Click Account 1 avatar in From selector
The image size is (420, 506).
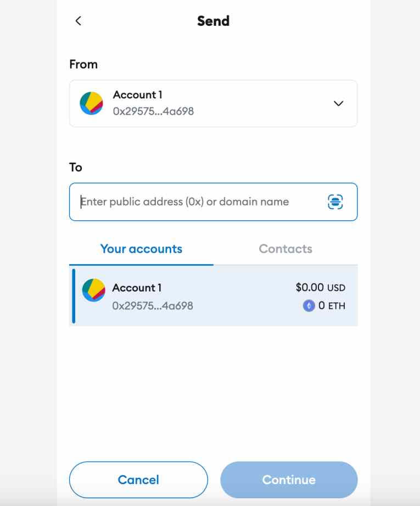[92, 103]
